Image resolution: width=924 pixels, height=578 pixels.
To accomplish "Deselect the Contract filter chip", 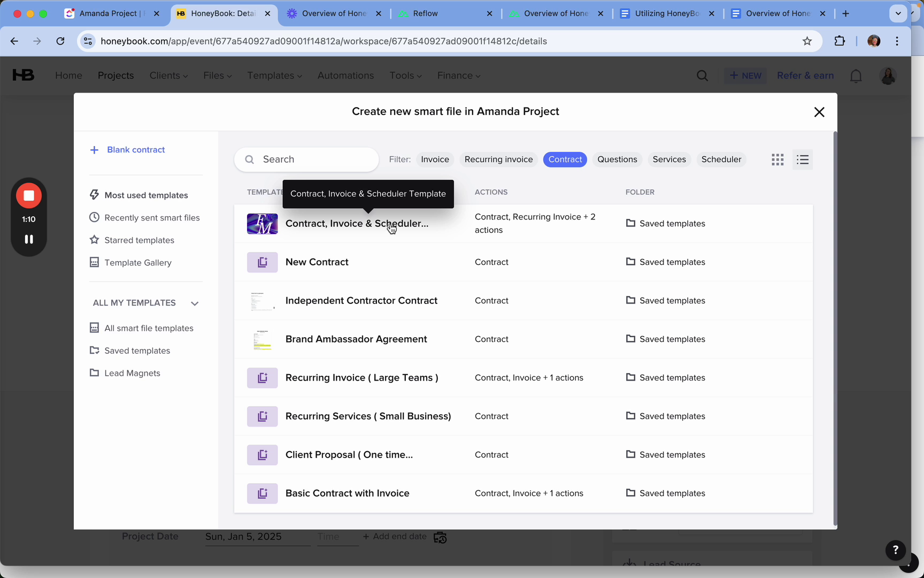I will [x=565, y=159].
